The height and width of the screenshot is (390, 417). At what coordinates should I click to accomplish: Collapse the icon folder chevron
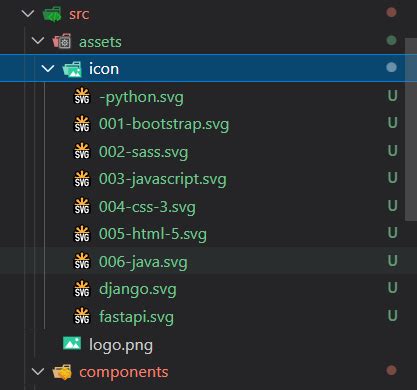click(48, 69)
